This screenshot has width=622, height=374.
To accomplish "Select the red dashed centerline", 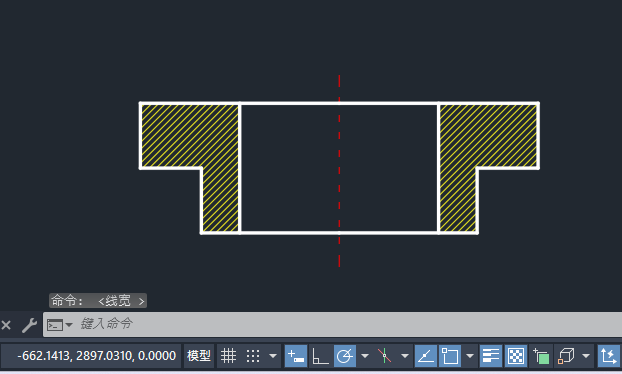I will (339, 171).
